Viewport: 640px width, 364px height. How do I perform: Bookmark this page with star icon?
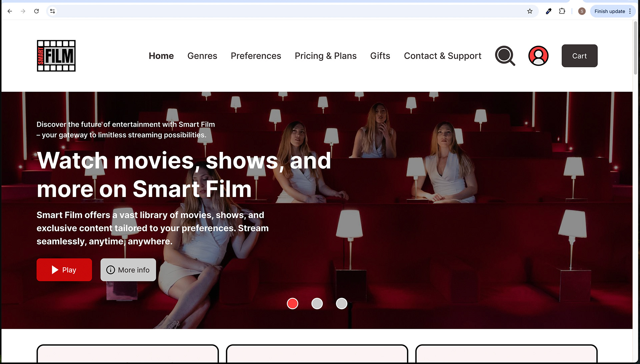(530, 11)
